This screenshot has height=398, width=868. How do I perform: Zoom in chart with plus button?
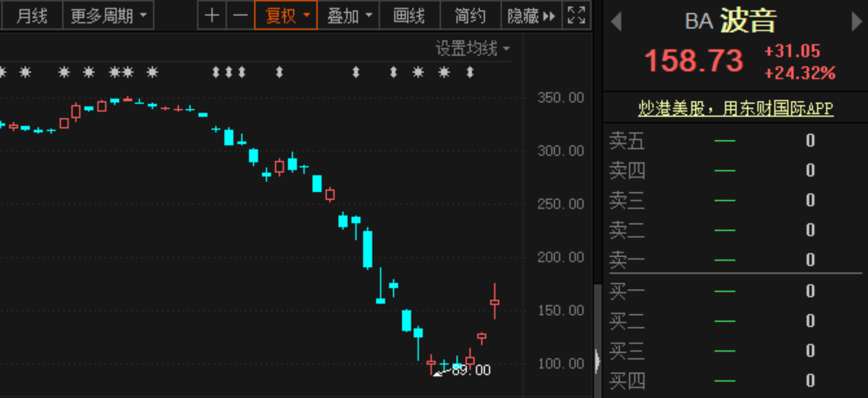(212, 16)
